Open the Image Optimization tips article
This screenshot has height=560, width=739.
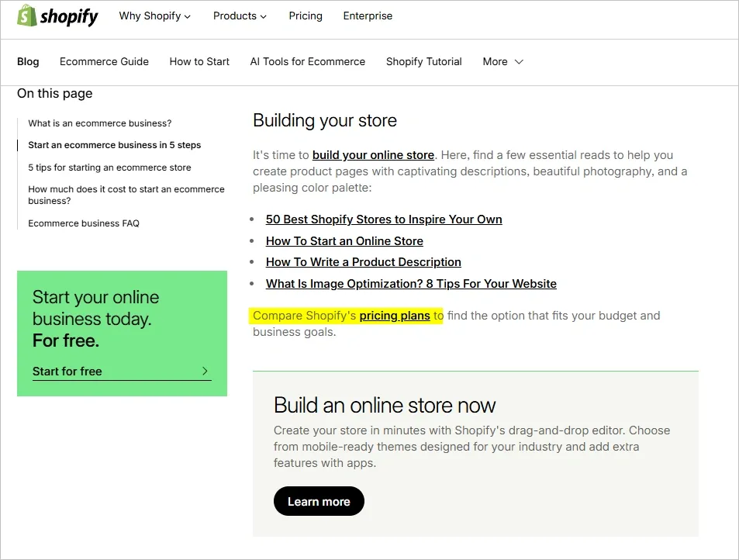pos(411,284)
